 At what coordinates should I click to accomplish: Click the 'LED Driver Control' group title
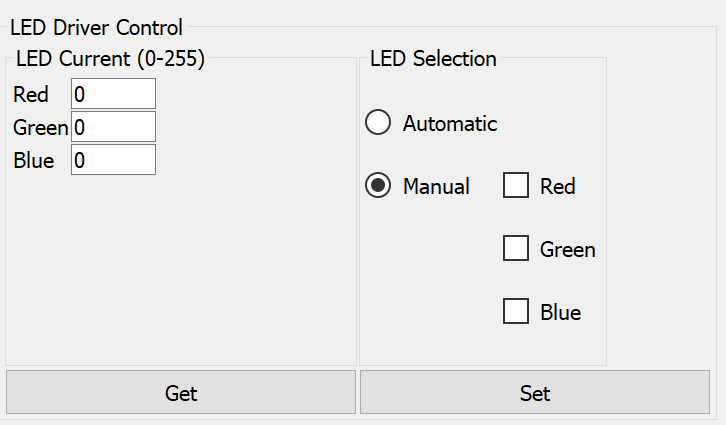96,28
